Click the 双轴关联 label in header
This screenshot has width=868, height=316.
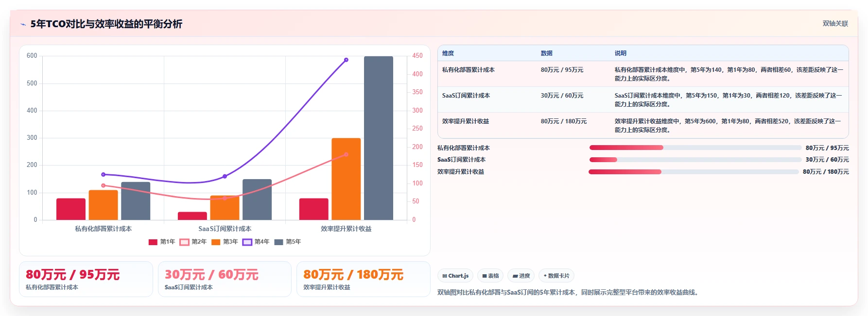point(835,23)
